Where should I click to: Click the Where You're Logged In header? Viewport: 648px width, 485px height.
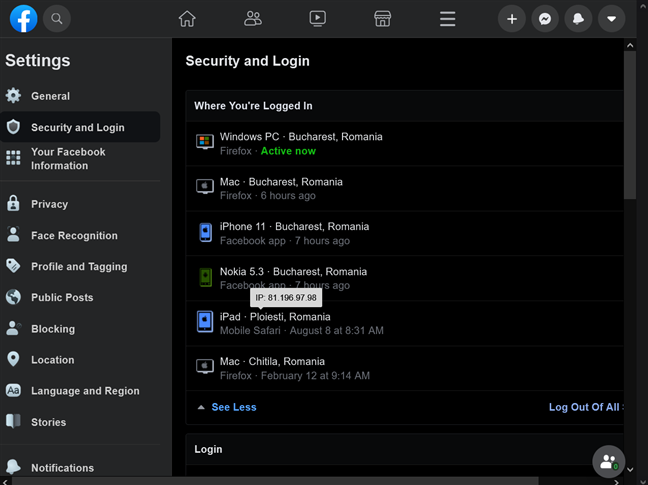(x=253, y=106)
